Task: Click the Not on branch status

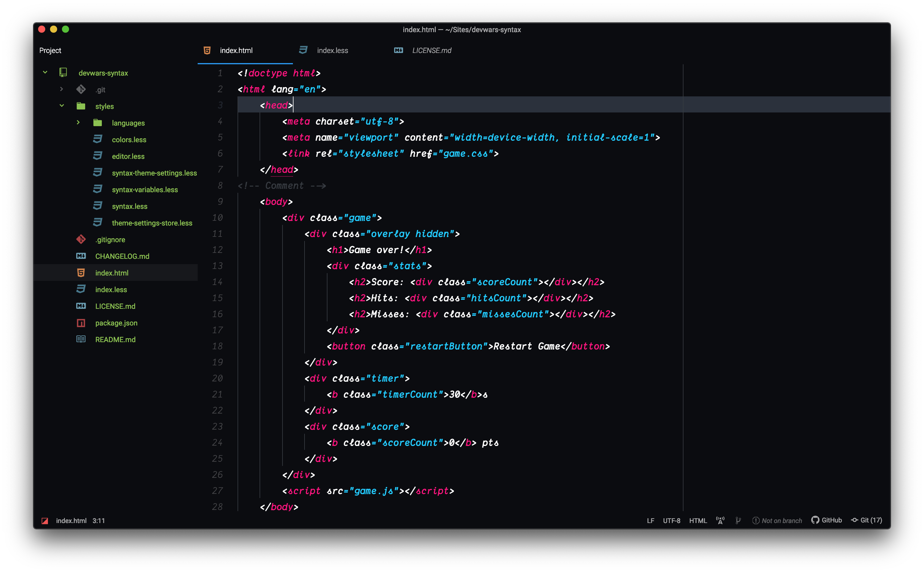Action: click(x=777, y=521)
